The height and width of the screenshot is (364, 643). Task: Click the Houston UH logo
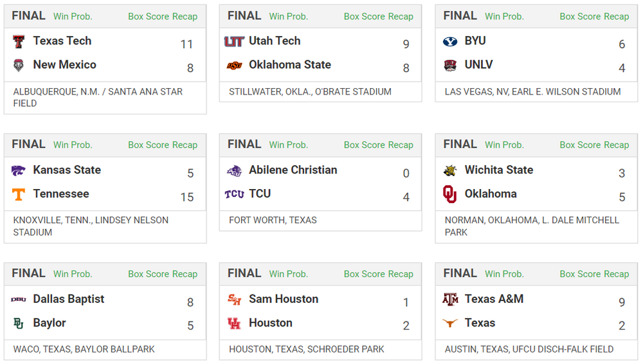(234, 323)
